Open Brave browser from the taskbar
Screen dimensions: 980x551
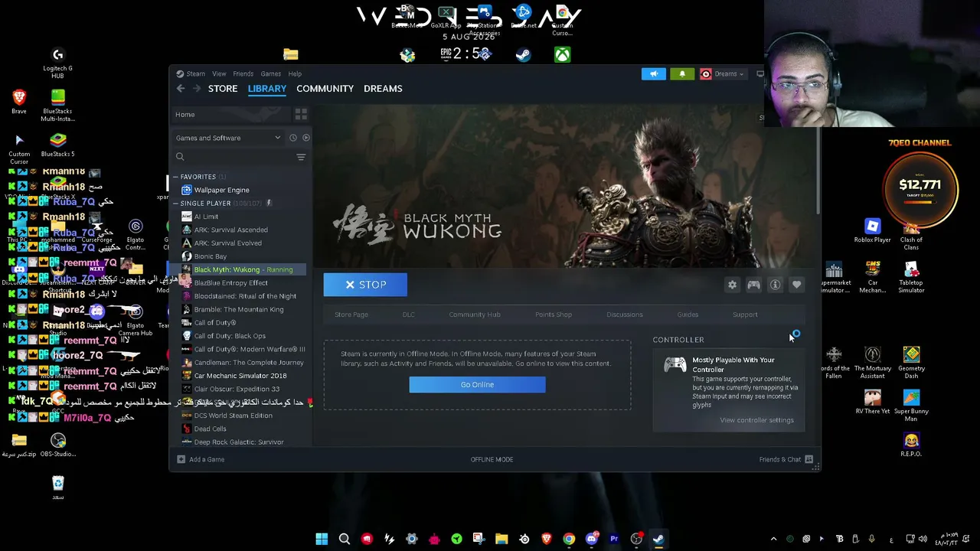547,539
